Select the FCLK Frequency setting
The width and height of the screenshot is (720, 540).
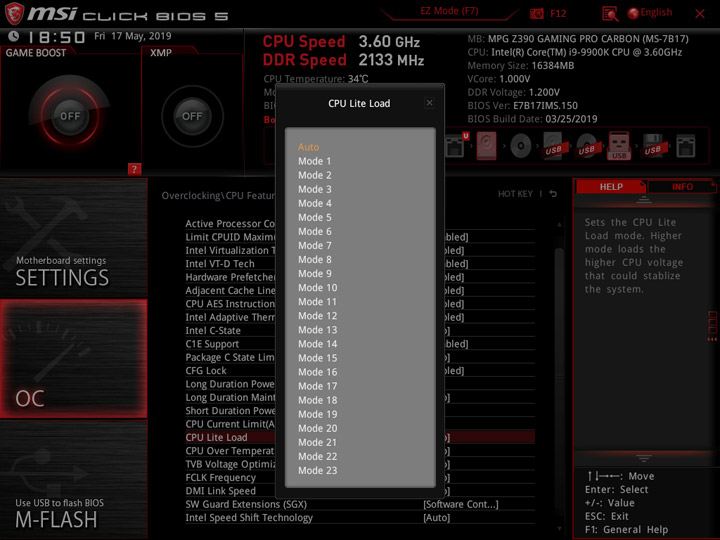point(220,478)
